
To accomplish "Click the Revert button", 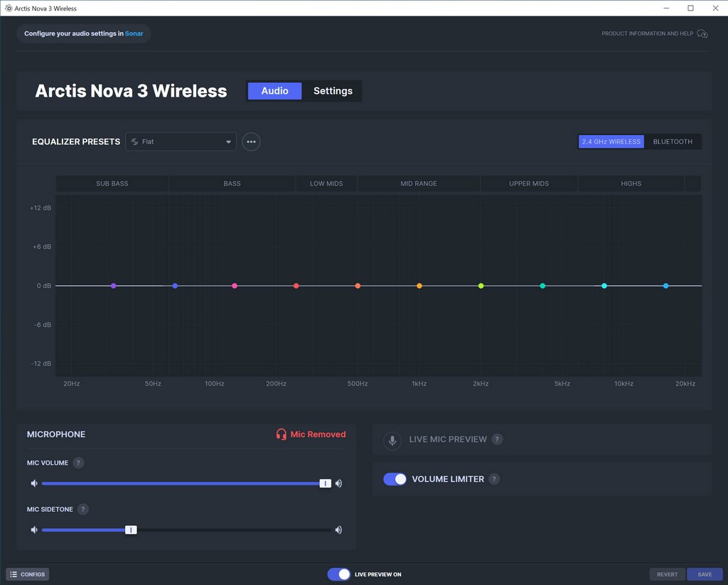I will pos(667,574).
